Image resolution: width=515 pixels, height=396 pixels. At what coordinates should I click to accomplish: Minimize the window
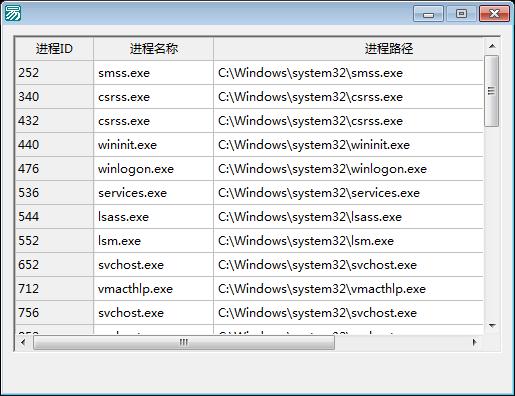[428, 14]
